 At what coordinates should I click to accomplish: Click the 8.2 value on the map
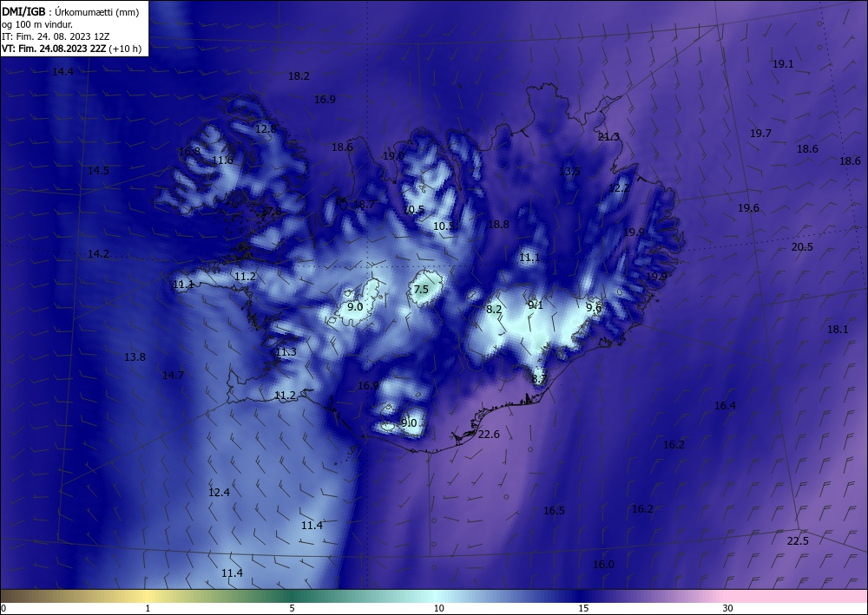tap(494, 310)
